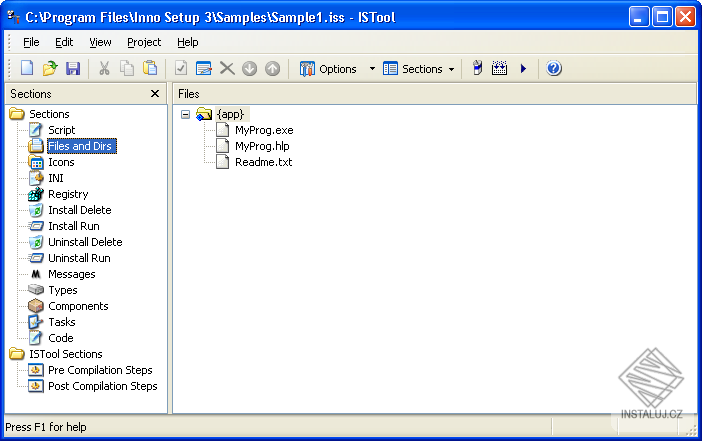Screen dimensions: 702x441
Task: Click the Move Down arrow icon
Action: [249, 69]
